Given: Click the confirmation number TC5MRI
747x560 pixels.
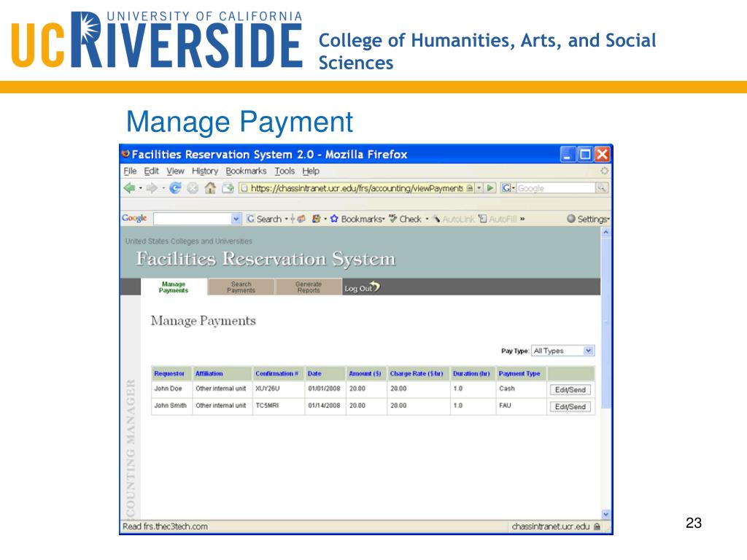Looking at the screenshot, I should (267, 405).
